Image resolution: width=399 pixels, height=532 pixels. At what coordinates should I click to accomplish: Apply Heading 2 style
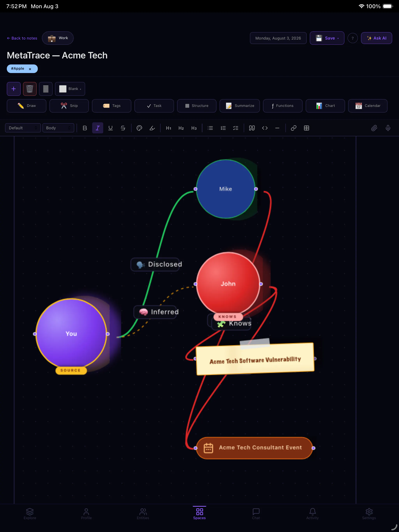coord(181,128)
